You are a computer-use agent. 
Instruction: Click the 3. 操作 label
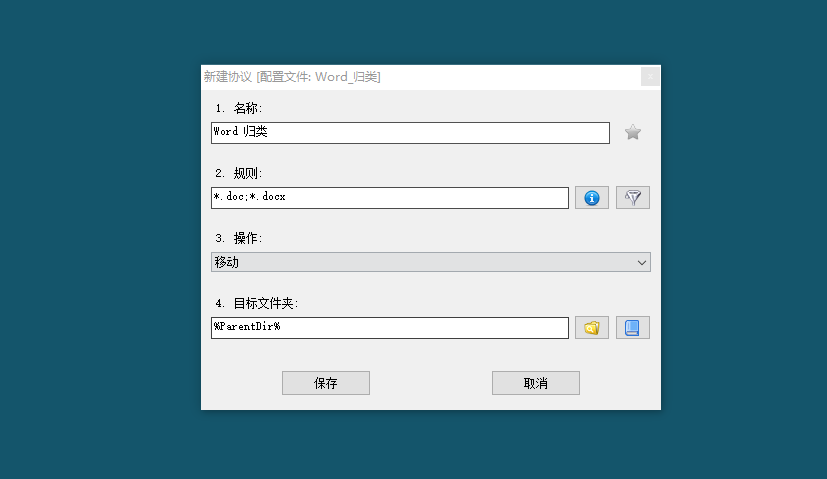click(x=238, y=238)
